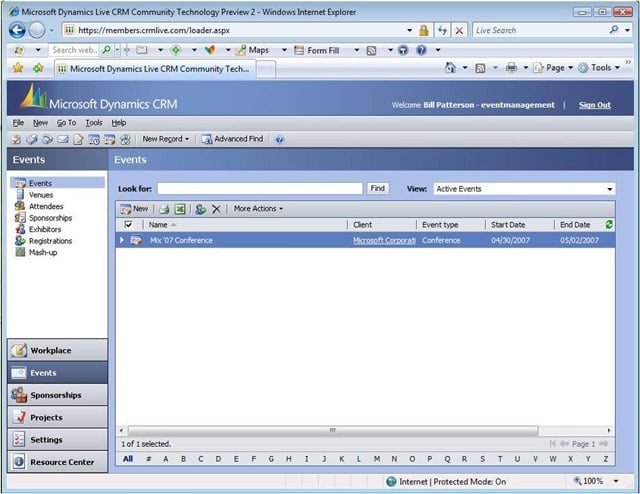Image resolution: width=640 pixels, height=494 pixels.
Task: Click the Workplace navigation button
Action: coord(58,350)
